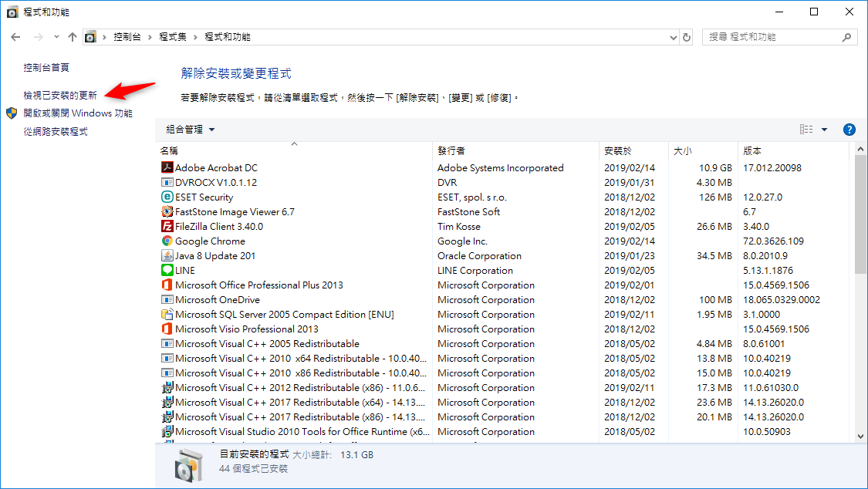The width and height of the screenshot is (868, 489).
Task: Click the Microsoft Visio Professional 2013 icon
Action: pyautogui.click(x=167, y=329)
